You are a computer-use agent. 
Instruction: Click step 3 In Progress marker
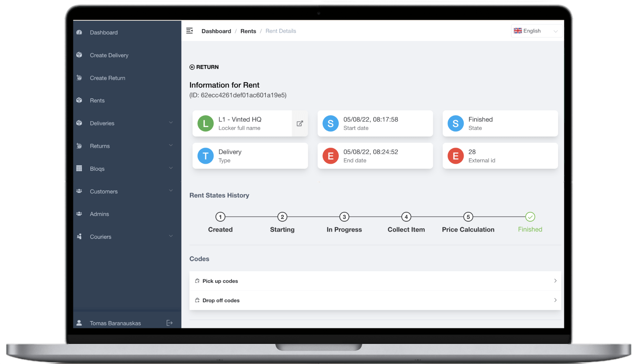(344, 217)
